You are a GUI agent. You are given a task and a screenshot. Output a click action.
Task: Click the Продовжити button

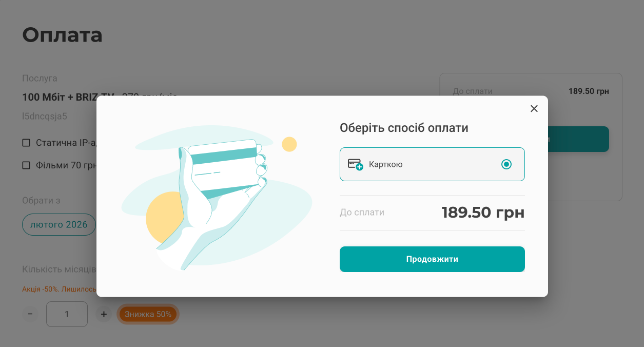pos(432,259)
